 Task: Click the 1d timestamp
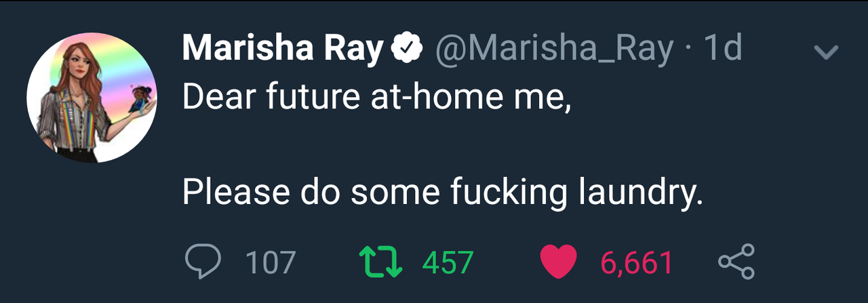coord(723,49)
